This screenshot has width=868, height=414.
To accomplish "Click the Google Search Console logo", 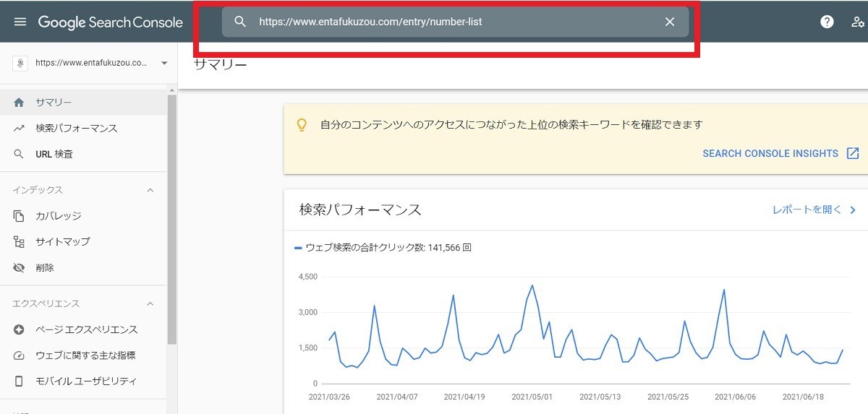I will point(111,22).
